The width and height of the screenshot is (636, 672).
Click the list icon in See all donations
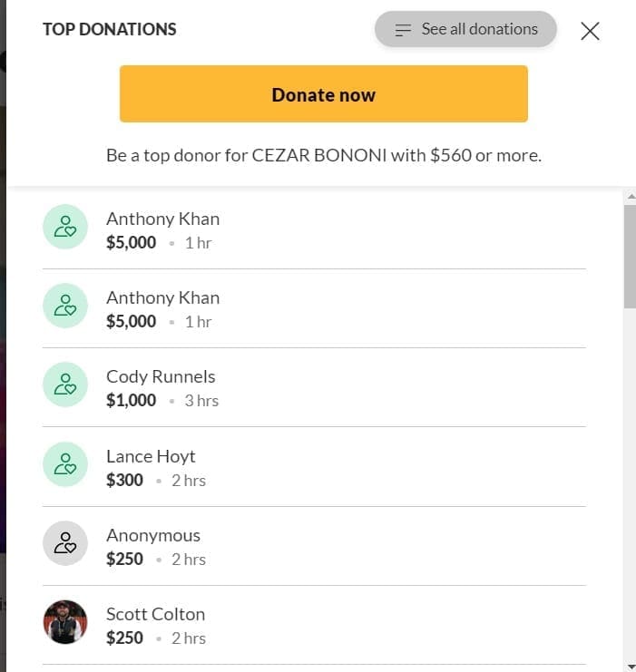coord(404,30)
